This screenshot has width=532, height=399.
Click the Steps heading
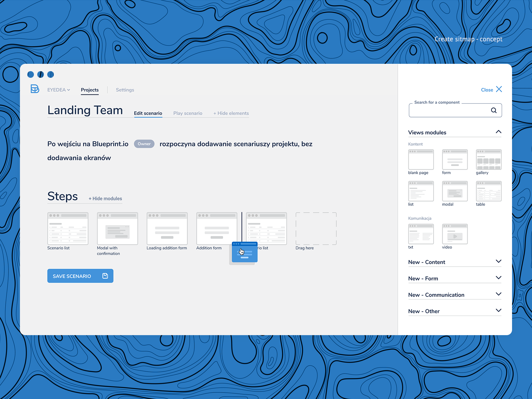pyautogui.click(x=63, y=196)
